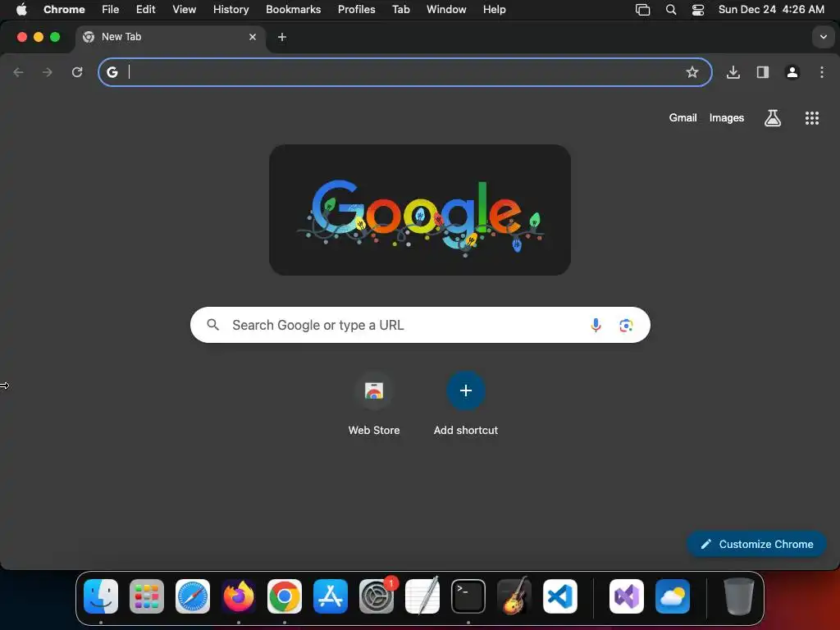Screen dimensions: 840x630
Task: Click the Google G icon in the address bar
Action: click(x=112, y=72)
